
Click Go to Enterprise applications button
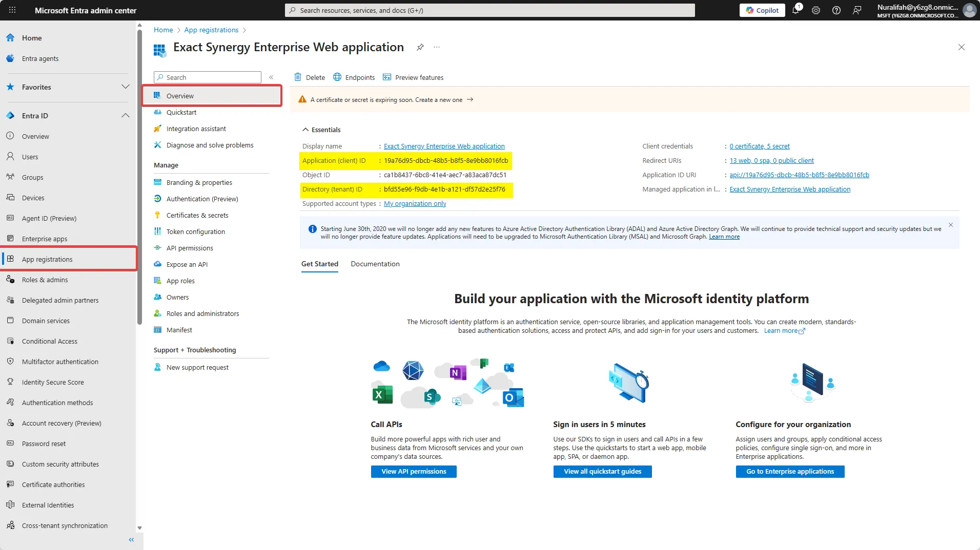point(789,471)
